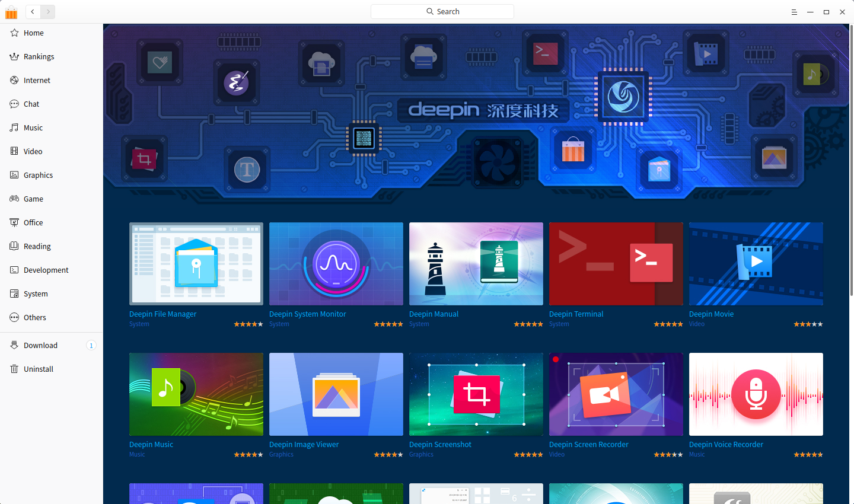Image resolution: width=854 pixels, height=504 pixels.
Task: Open Deepin System Monitor thumbnail
Action: click(336, 264)
